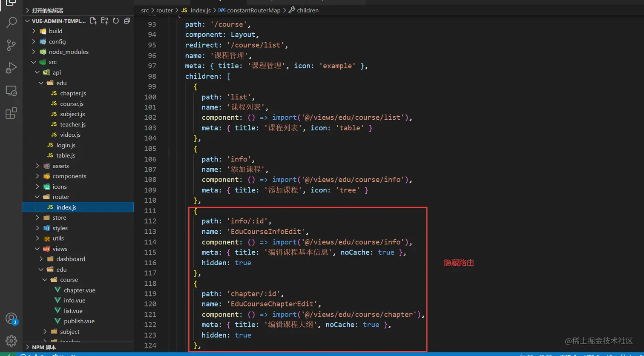Click line number 124 in the gutter
Viewport: 644px width, 356px height.
point(150,345)
